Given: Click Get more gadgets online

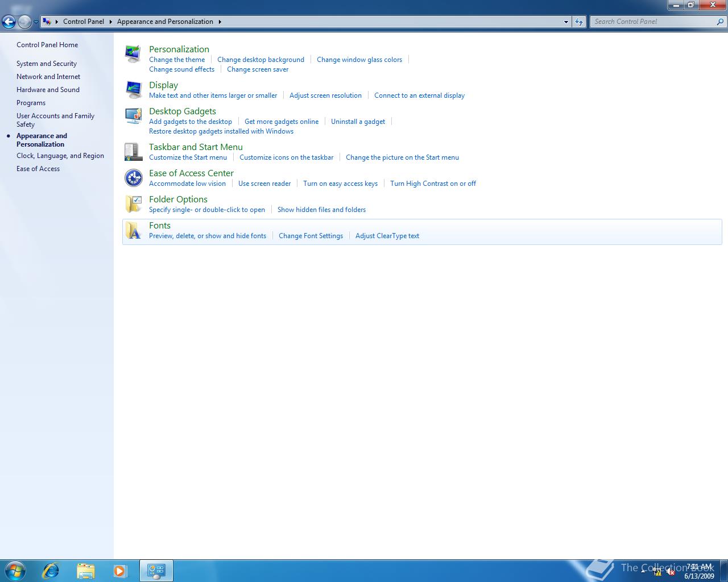Looking at the screenshot, I should pyautogui.click(x=282, y=122).
